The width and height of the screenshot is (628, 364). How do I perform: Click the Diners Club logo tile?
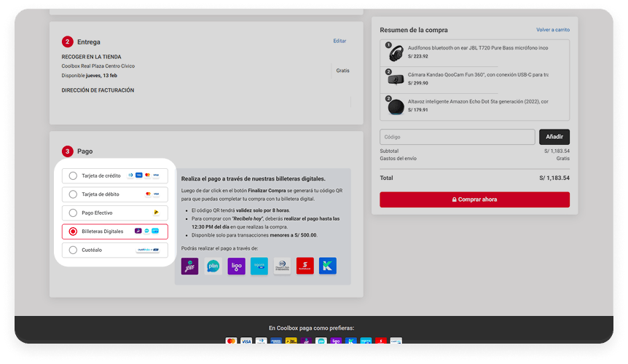282,266
